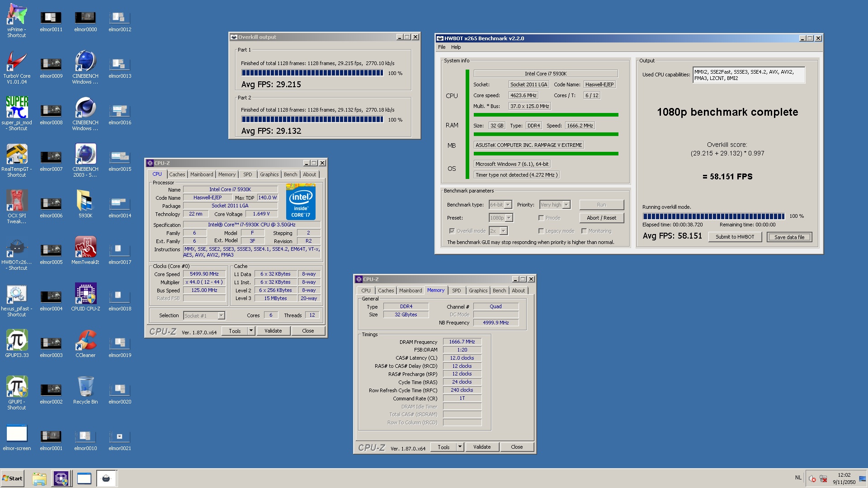Select hexus_pifast shortcut icon
The width and height of the screenshot is (868, 488).
click(17, 300)
